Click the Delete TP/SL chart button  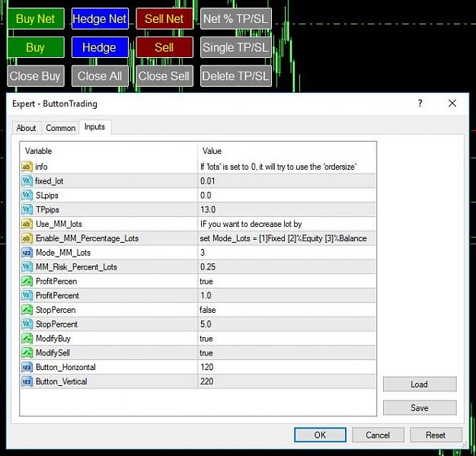[236, 76]
